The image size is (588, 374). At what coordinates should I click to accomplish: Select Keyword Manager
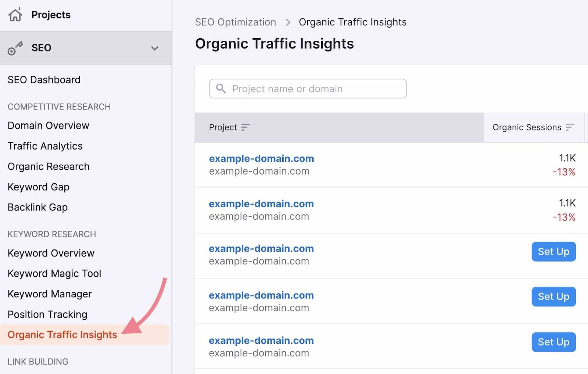click(x=50, y=294)
